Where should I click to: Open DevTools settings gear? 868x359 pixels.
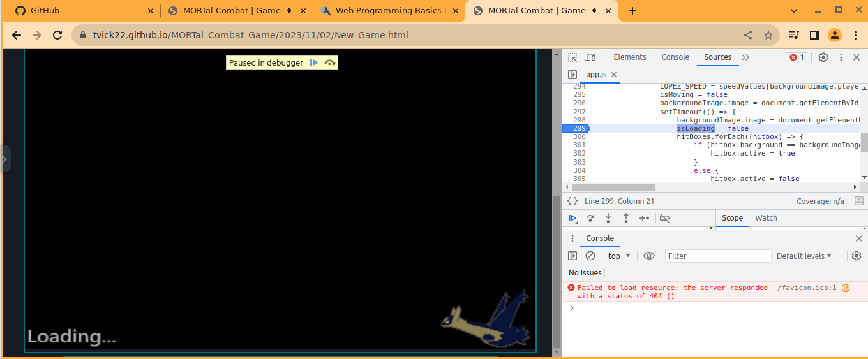click(x=823, y=57)
